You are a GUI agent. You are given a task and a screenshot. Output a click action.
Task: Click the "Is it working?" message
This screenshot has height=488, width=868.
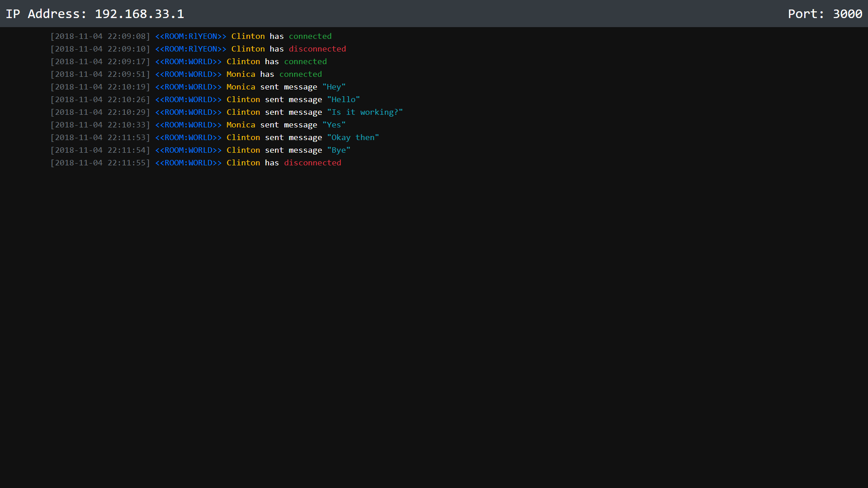(x=364, y=112)
